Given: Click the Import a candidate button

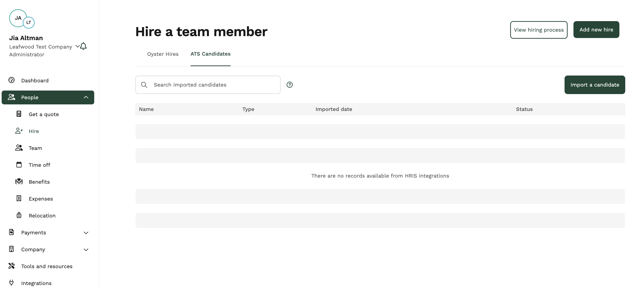Looking at the screenshot, I should pyautogui.click(x=595, y=85).
